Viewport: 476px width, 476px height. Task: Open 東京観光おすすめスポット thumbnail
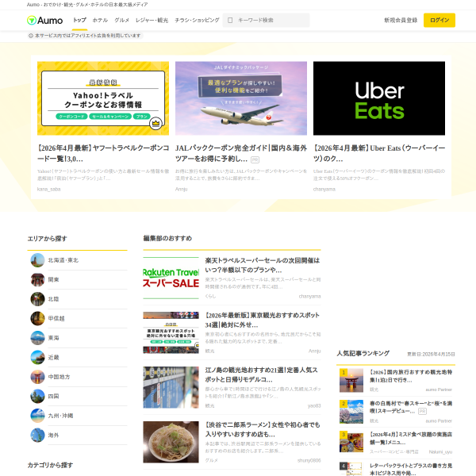(171, 332)
